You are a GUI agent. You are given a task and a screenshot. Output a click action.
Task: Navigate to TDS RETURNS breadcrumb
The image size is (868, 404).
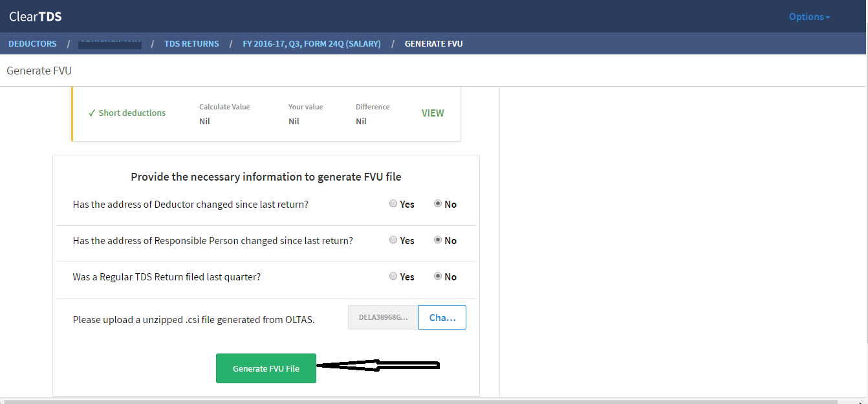[191, 44]
